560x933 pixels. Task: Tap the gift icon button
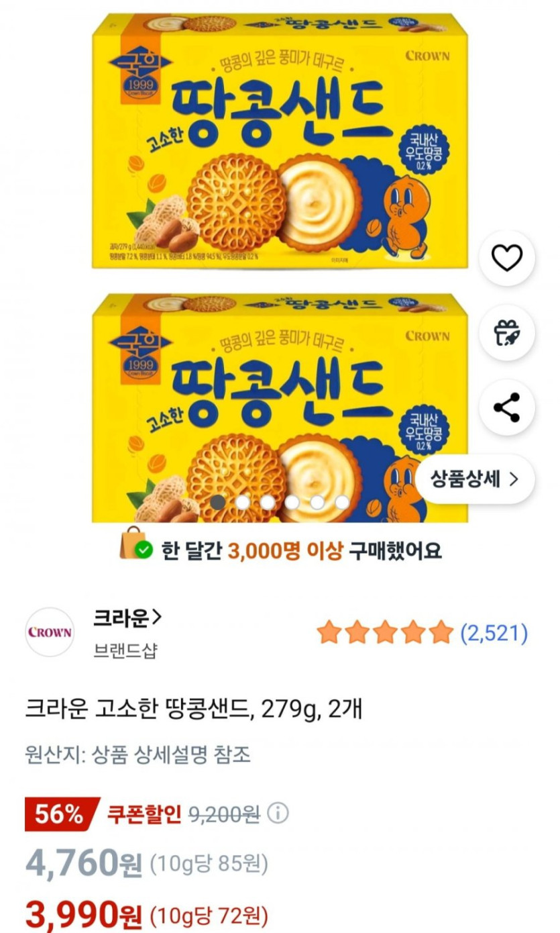click(507, 333)
